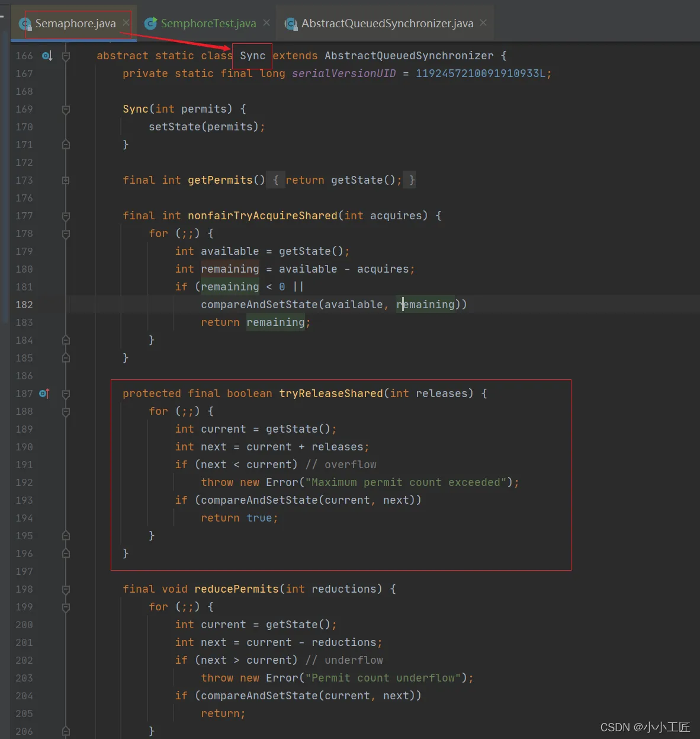700x739 pixels.
Task: Click the 1192457210091910933L literal
Action: point(480,73)
